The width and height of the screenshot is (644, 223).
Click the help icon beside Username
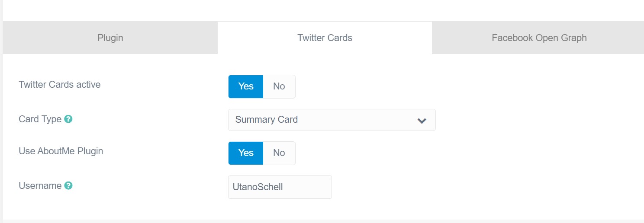coord(68,185)
